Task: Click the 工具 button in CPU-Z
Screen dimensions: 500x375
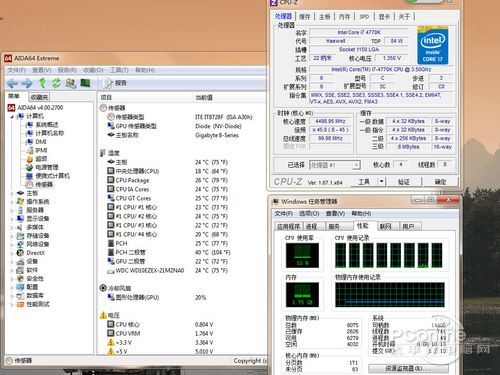Action: pos(364,182)
